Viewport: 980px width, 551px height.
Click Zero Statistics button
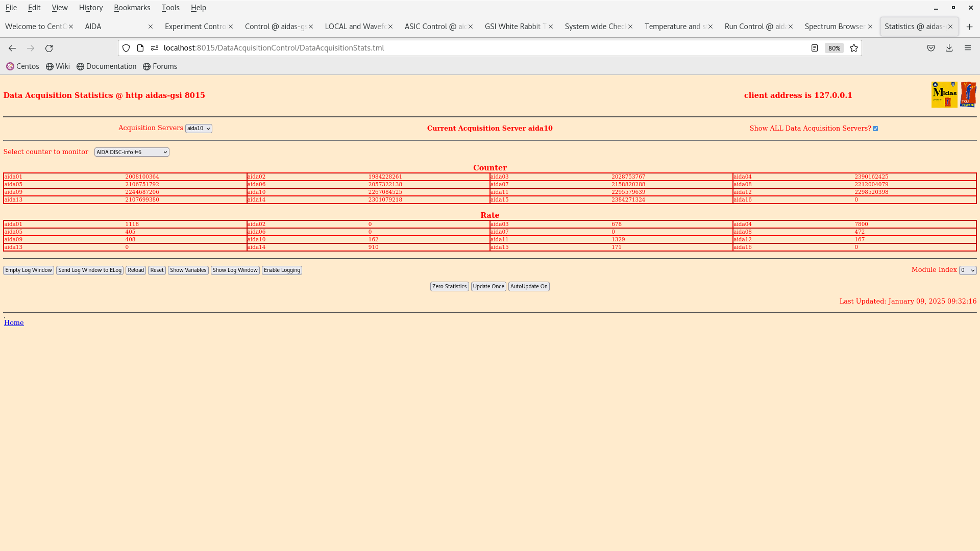point(450,286)
